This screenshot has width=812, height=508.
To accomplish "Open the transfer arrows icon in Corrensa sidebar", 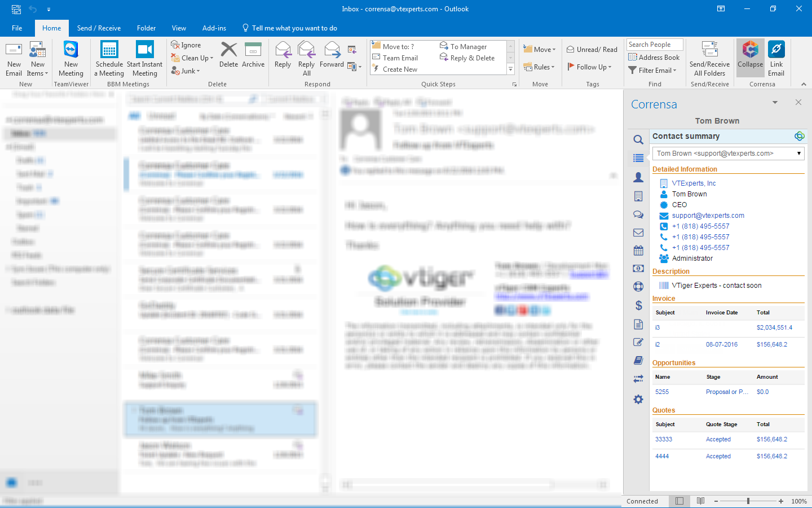I will 638,379.
